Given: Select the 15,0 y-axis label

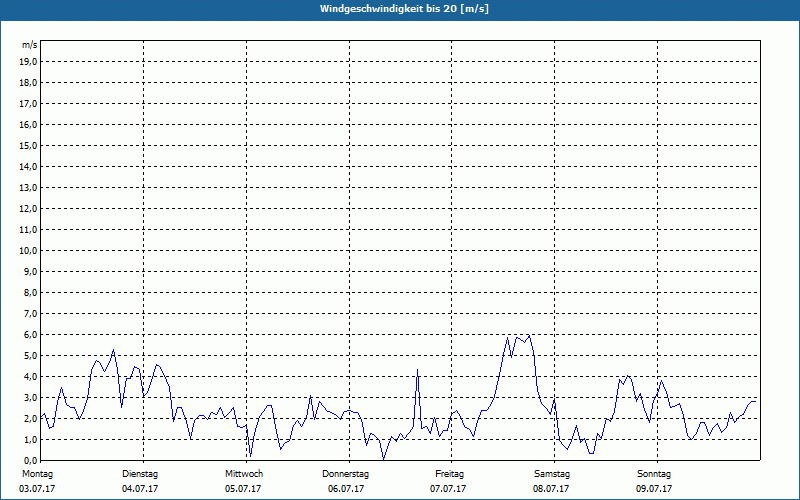Looking at the screenshot, I should point(29,145).
